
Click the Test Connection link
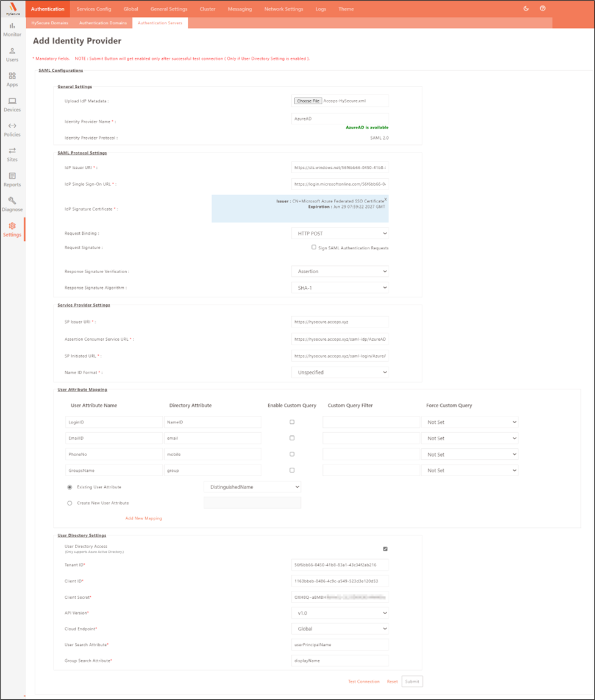(363, 682)
